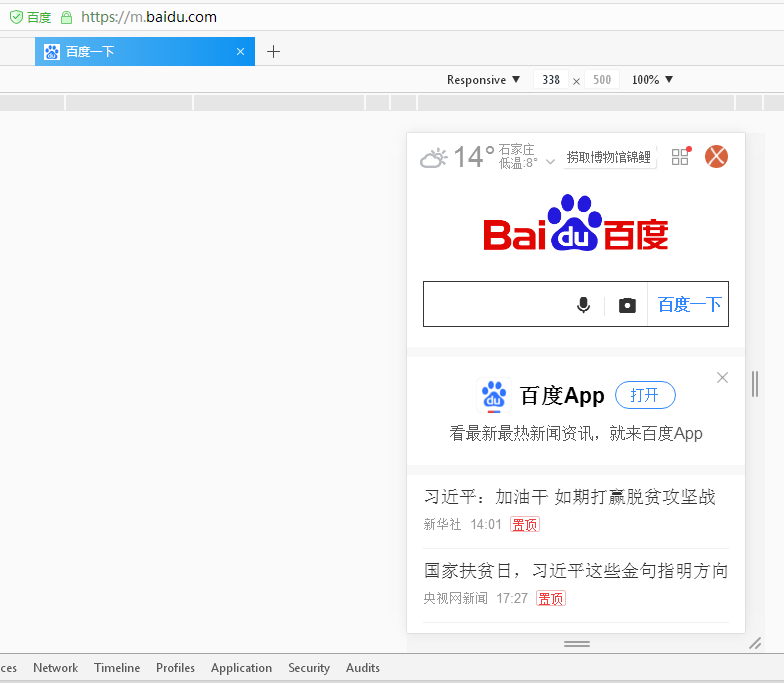
Task: Switch to the Application devtools tab
Action: point(241,668)
